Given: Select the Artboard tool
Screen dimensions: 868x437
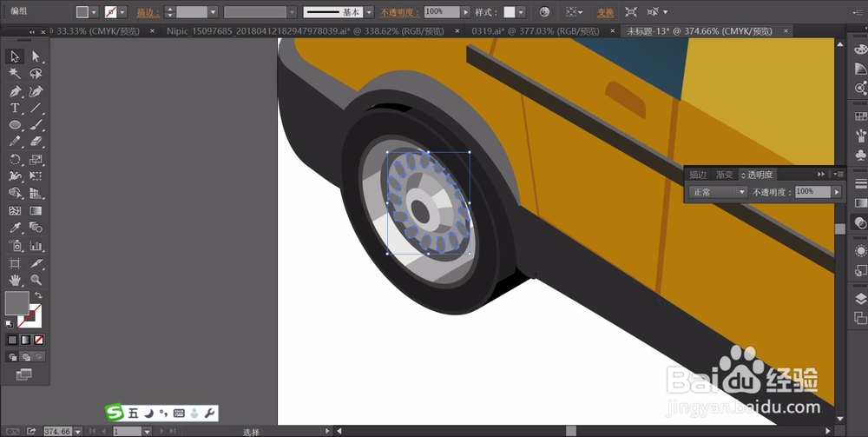Looking at the screenshot, I should tap(15, 263).
